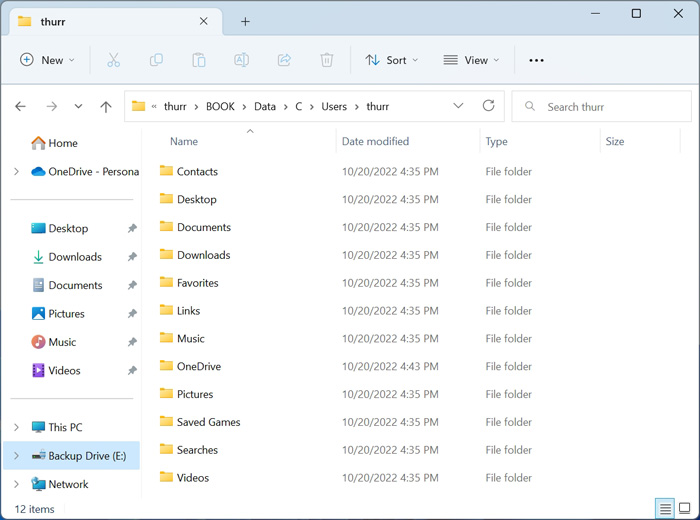
Task: Click the Delete trash can icon
Action: pyautogui.click(x=327, y=60)
